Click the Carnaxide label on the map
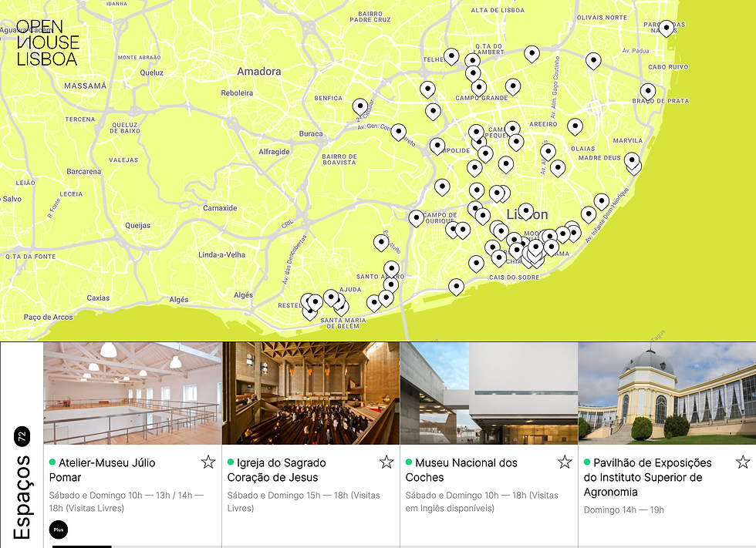The image size is (756, 548). tap(220, 208)
